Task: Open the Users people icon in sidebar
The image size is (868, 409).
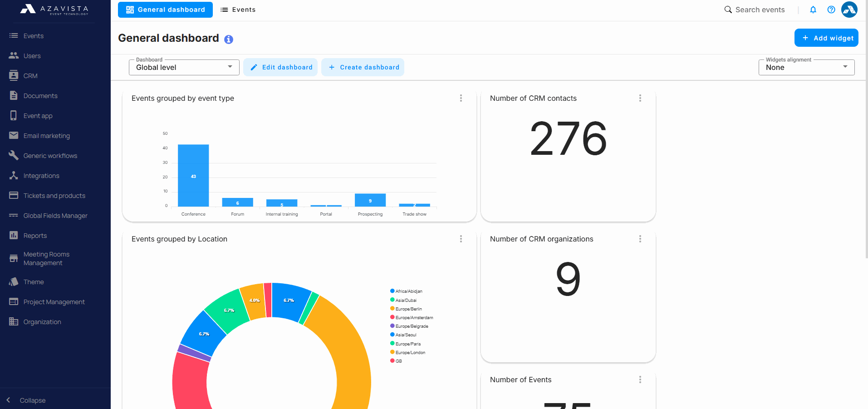Action: (14, 55)
